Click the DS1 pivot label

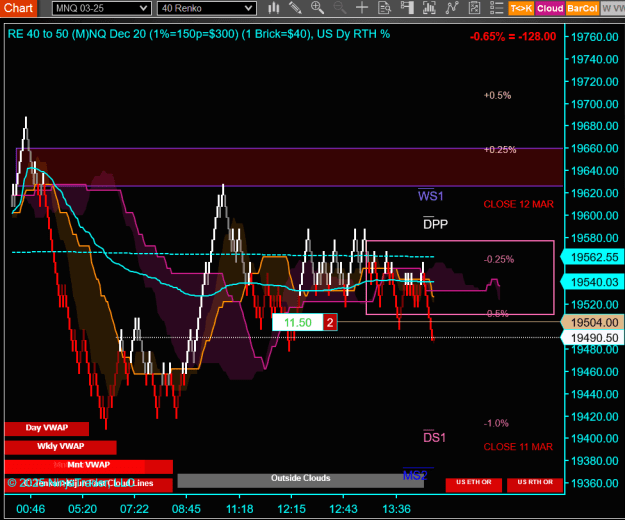[x=434, y=438]
